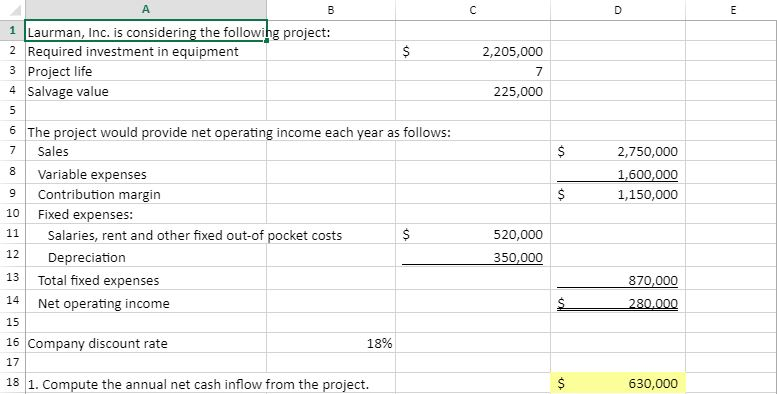Select the 'Total fixed expenses' label
Screen dimensions: 777x394
tap(146, 279)
